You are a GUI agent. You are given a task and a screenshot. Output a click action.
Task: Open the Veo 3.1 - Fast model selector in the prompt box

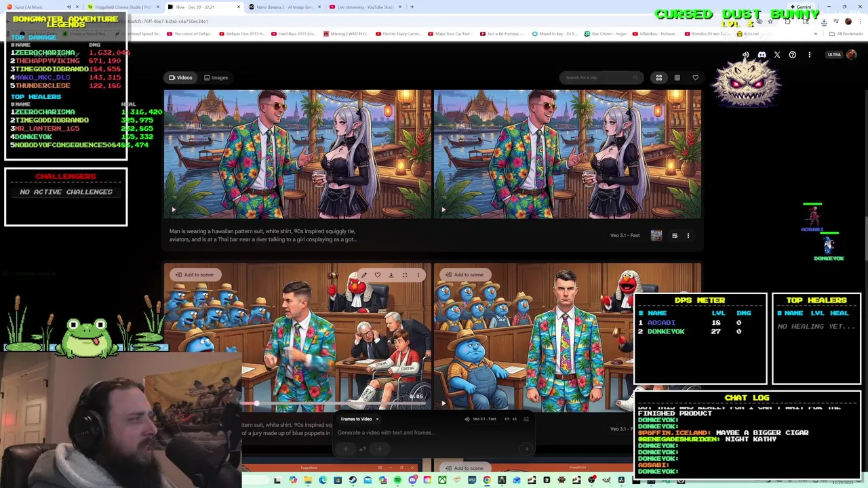[484, 419]
